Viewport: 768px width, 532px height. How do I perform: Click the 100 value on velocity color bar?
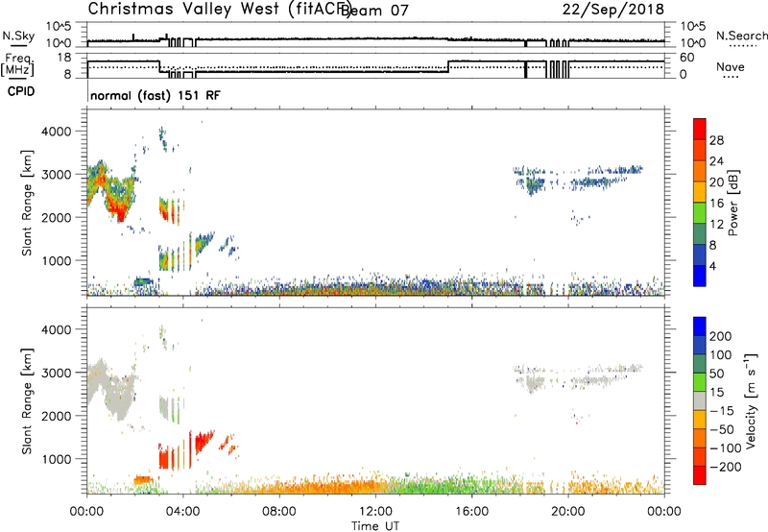click(721, 354)
